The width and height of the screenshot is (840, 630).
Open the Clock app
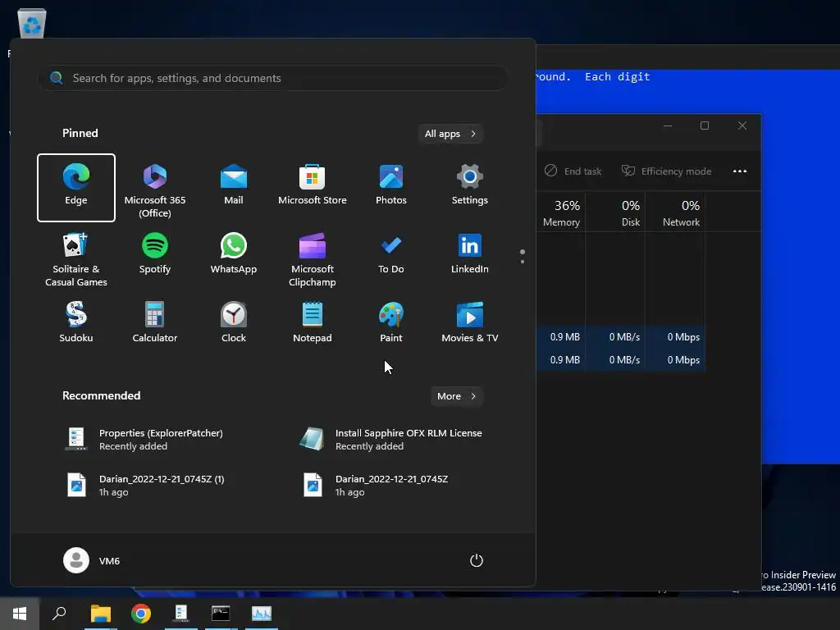coord(234,322)
